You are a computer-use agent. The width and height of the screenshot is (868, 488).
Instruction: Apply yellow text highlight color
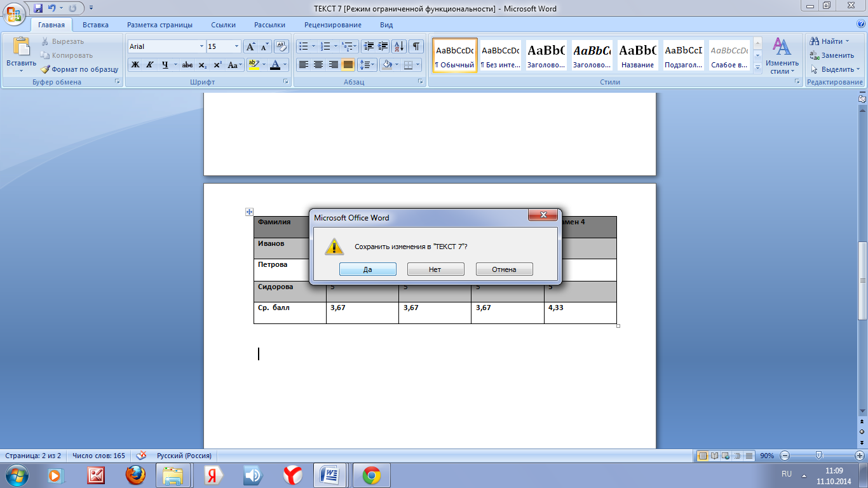[x=254, y=65]
